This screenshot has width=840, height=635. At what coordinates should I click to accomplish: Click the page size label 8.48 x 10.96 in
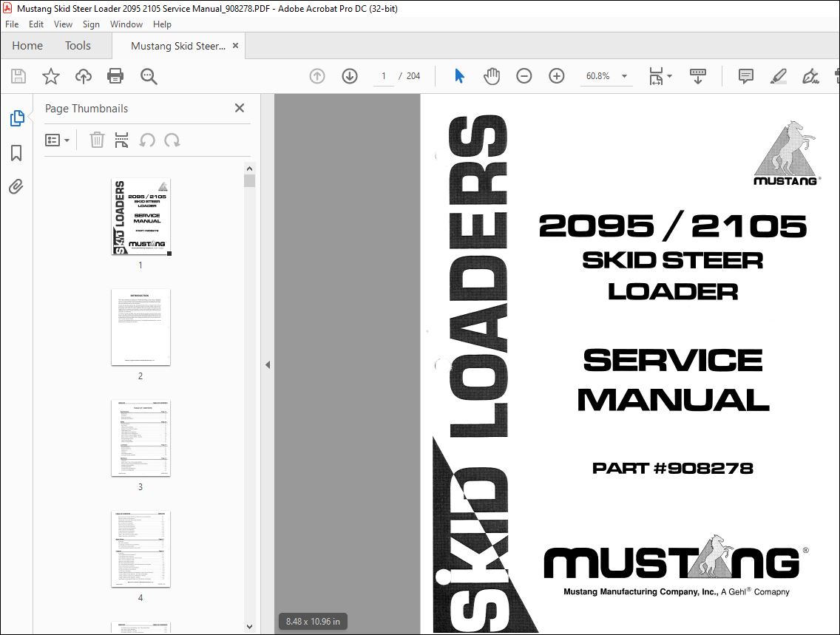click(x=313, y=622)
